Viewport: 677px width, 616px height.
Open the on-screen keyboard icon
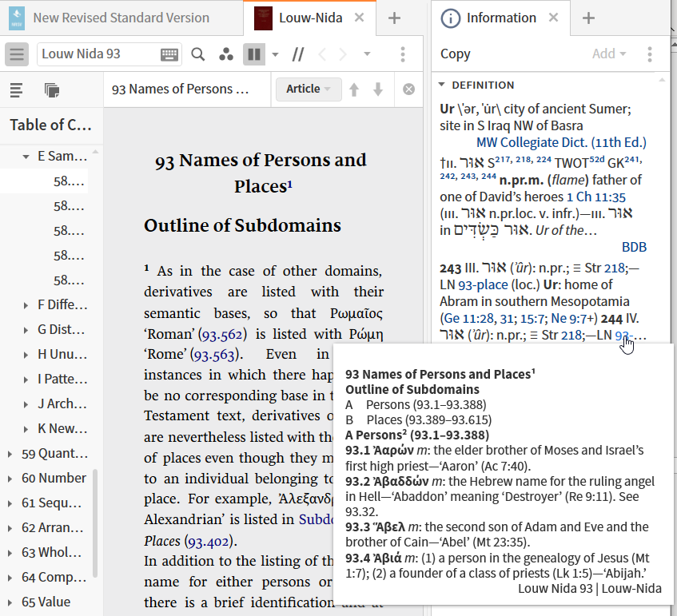(x=169, y=54)
